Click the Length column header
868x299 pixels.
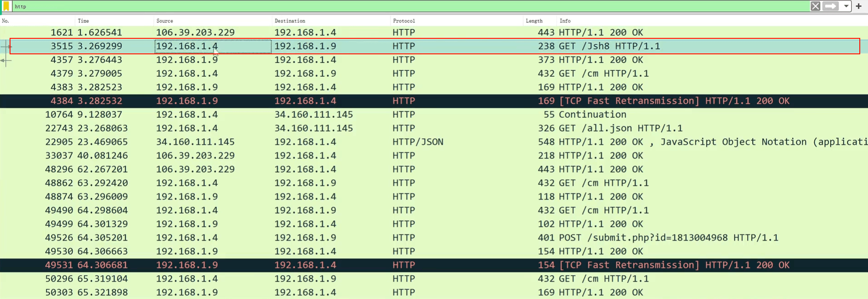tap(540, 21)
